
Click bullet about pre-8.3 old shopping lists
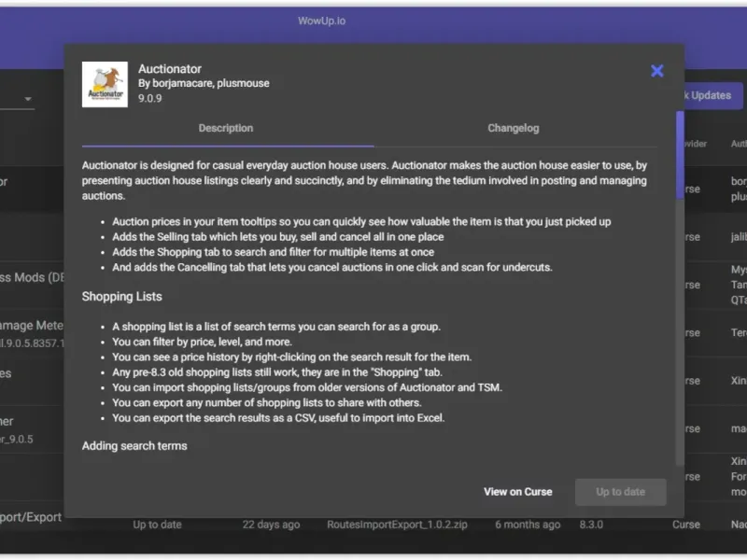(x=277, y=372)
